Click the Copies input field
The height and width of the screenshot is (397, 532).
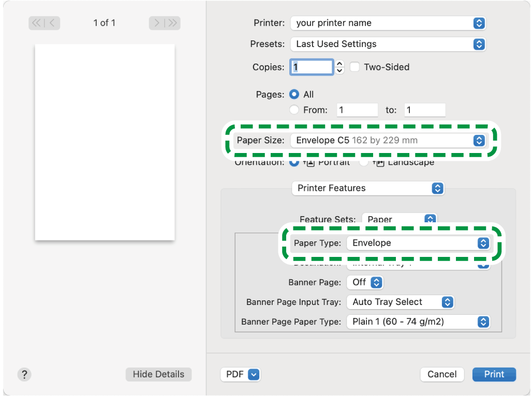click(312, 67)
